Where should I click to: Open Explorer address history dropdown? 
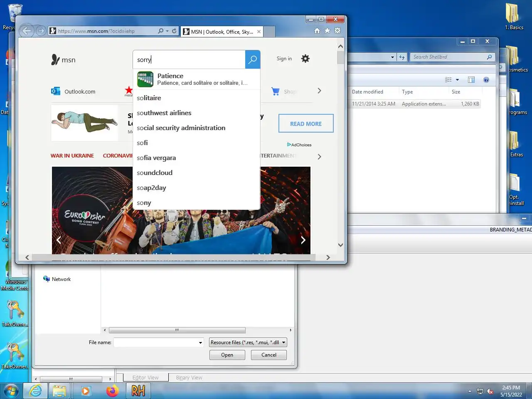click(x=392, y=57)
